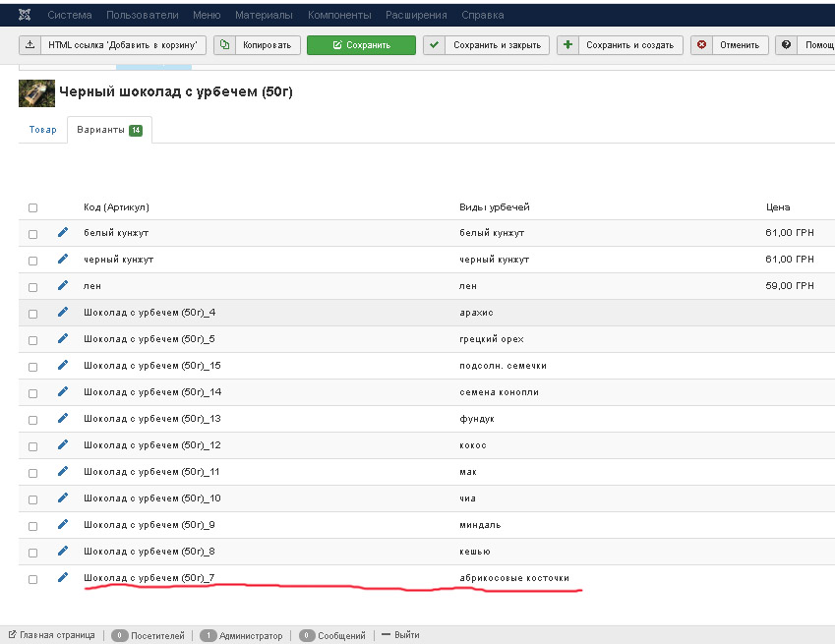This screenshot has width=835, height=644.
Task: Click Шоколад с урбечем (50г)_7 code
Action: point(149,577)
